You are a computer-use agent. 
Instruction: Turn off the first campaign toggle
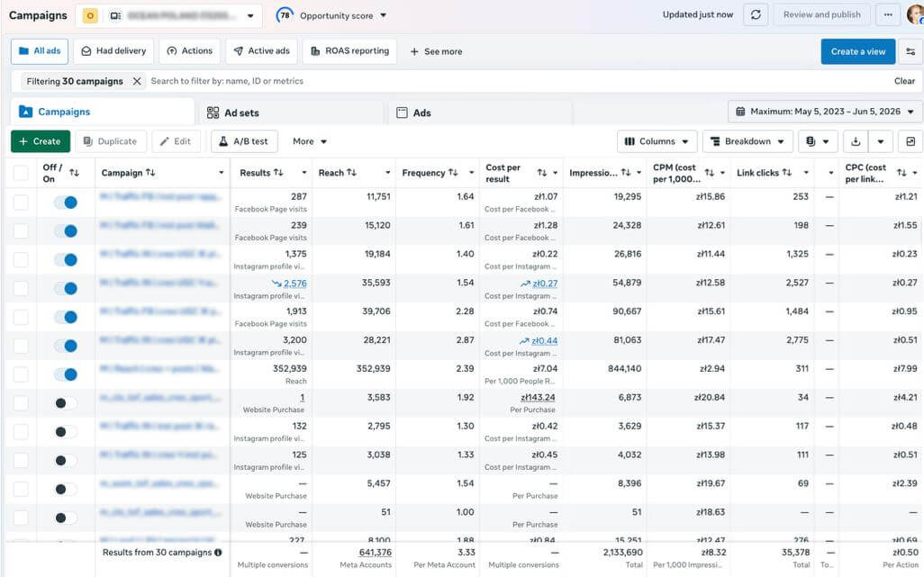(x=66, y=203)
